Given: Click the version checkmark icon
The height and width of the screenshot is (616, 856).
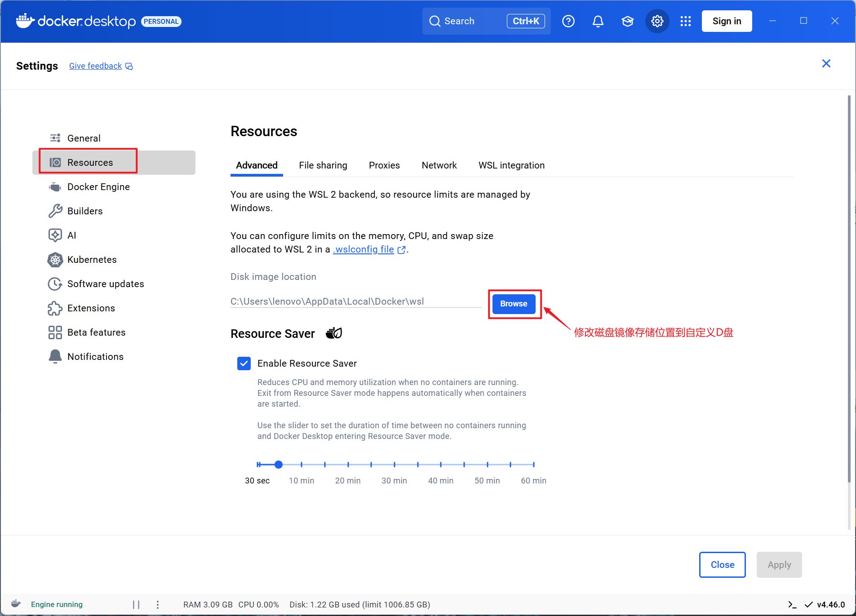Looking at the screenshot, I should [808, 604].
